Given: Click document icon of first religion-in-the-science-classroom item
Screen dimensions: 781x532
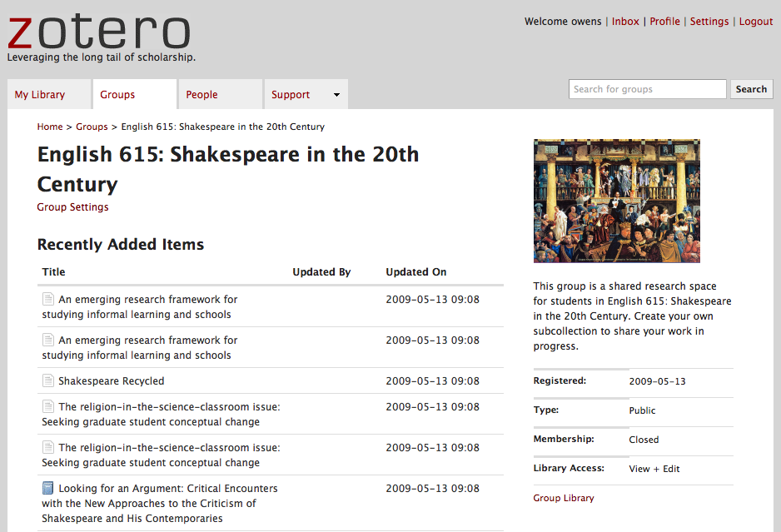Looking at the screenshot, I should pos(48,407).
